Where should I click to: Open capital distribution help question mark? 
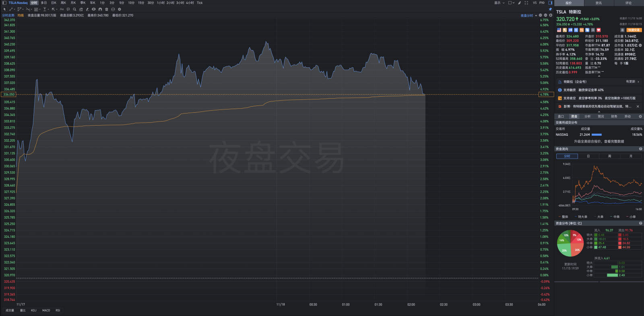[640, 223]
